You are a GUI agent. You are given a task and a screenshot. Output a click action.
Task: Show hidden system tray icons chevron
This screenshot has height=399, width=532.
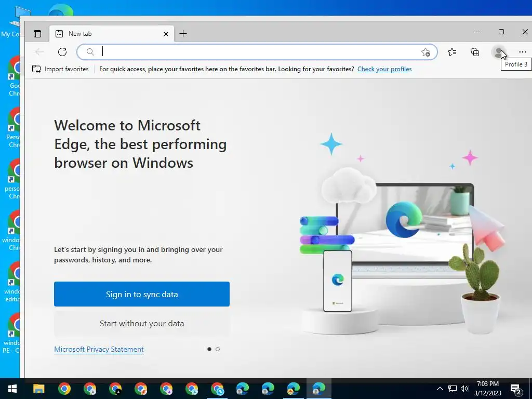coord(440,389)
